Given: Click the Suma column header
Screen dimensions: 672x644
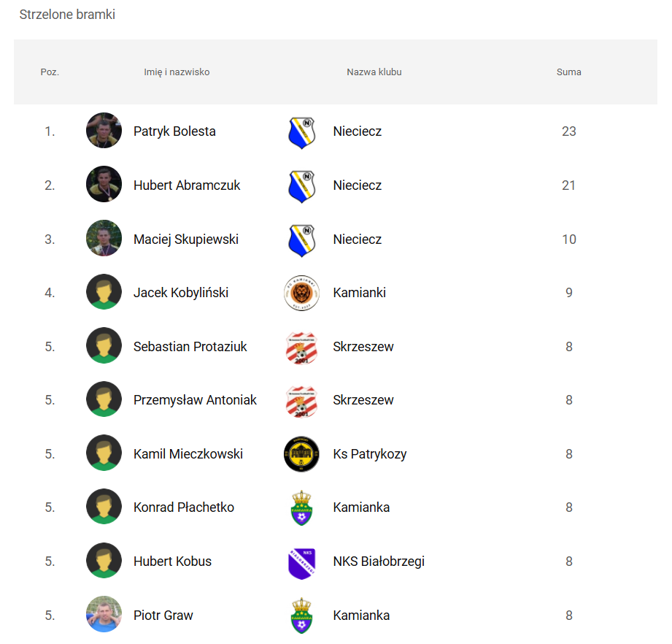Looking at the screenshot, I should (x=568, y=72).
